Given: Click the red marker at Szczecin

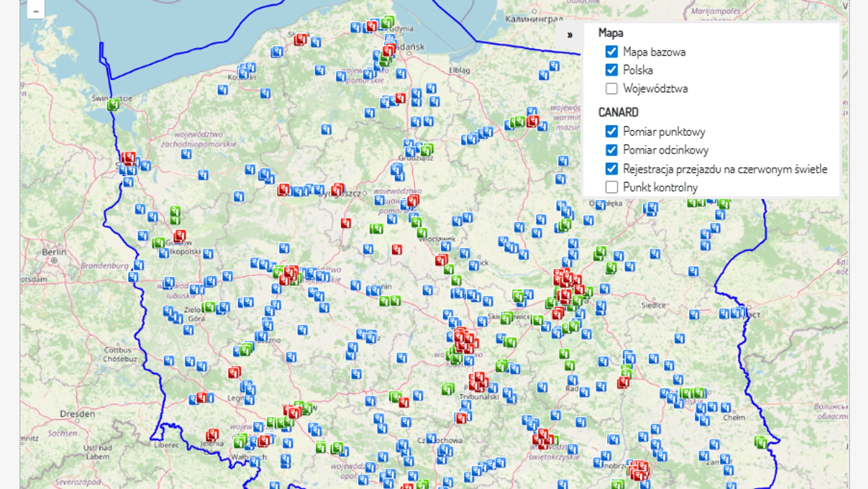Looking at the screenshot, I should (128, 158).
